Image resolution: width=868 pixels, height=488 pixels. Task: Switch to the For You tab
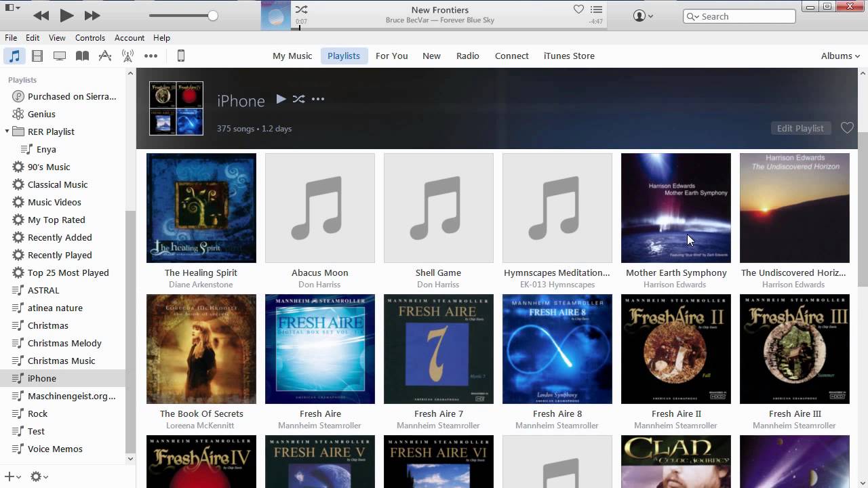[x=392, y=56]
